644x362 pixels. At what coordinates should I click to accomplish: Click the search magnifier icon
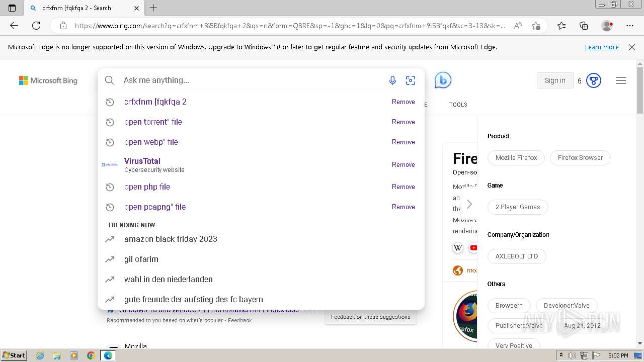coord(110,80)
